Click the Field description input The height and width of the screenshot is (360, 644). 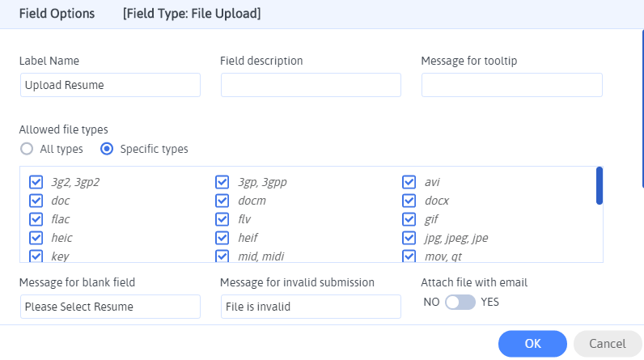(311, 85)
